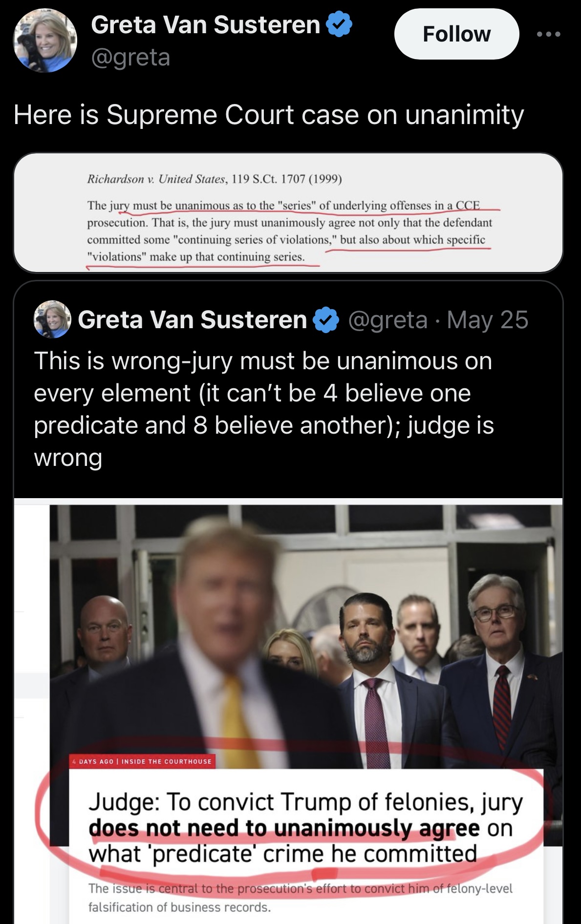This screenshot has height=924, width=581.
Task: Open Greta Van Susteren's profile avatar
Action: point(45,41)
